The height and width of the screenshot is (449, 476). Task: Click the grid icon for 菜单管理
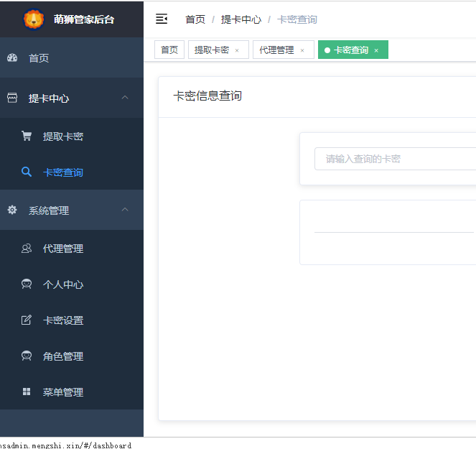[x=27, y=392]
